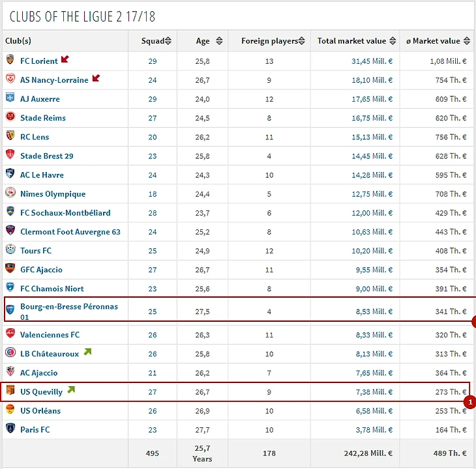Screen dimensions: 476x469
Task: Click the Nîmes Olympique crest
Action: tap(10, 193)
